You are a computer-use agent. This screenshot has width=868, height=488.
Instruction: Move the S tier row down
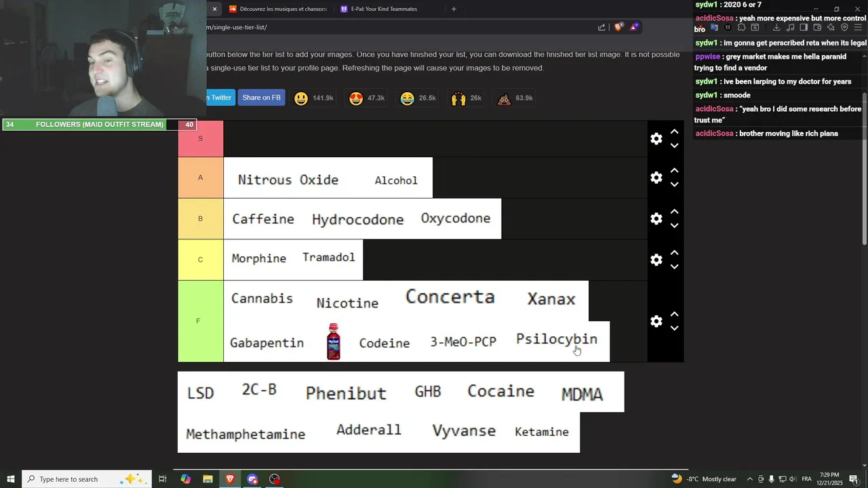point(674,145)
